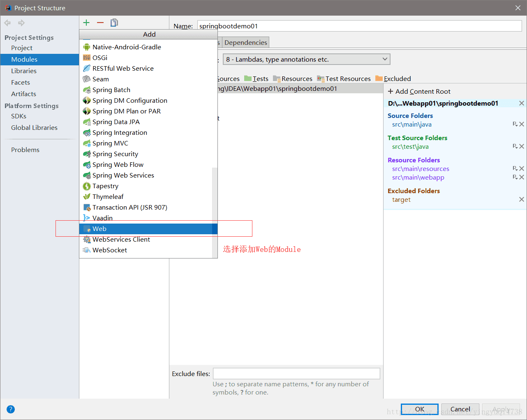The height and width of the screenshot is (420, 527).
Task: Click the Tapestry framework icon
Action: [87, 186]
